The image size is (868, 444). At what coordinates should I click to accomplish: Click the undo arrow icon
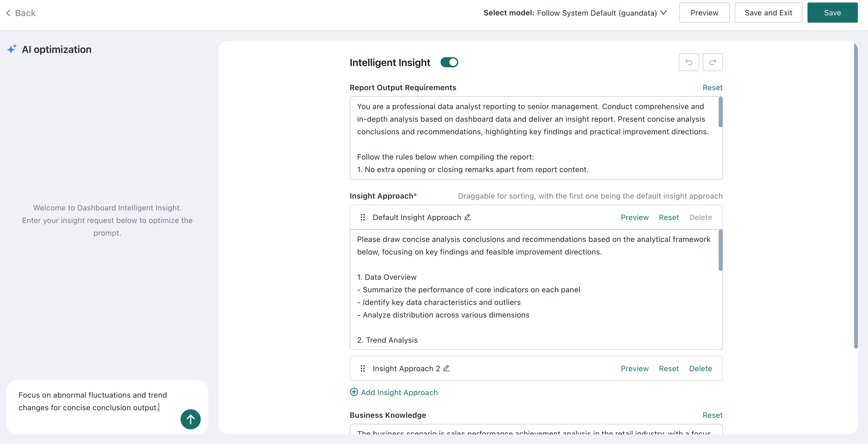tap(689, 62)
